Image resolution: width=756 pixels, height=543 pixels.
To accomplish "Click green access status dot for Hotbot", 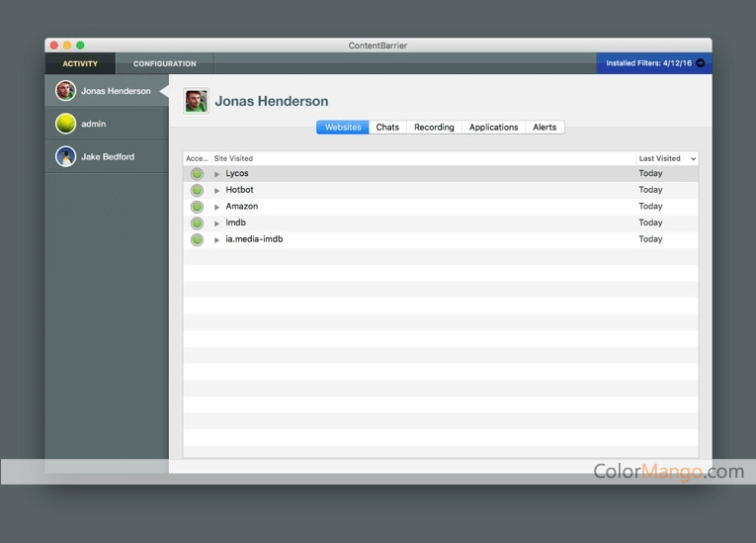I will coord(197,190).
